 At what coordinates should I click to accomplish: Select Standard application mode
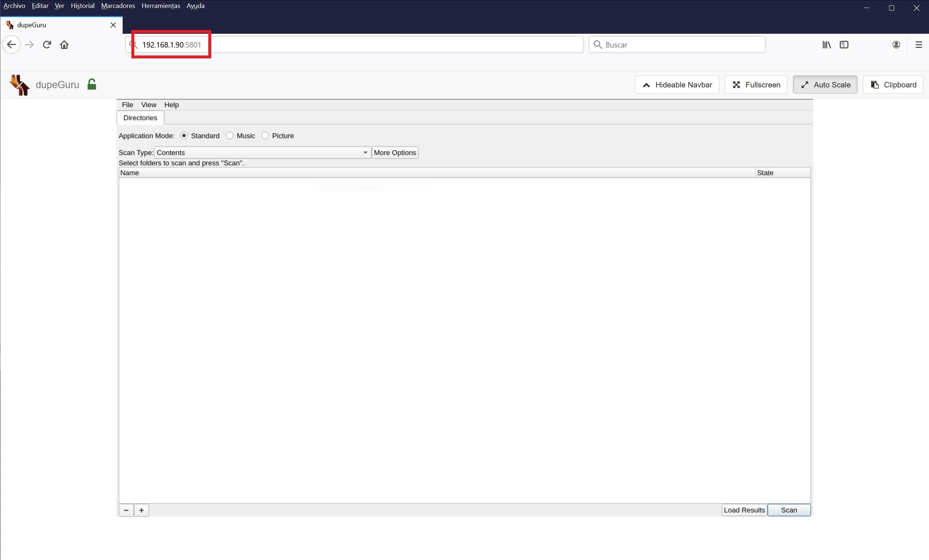(x=184, y=136)
